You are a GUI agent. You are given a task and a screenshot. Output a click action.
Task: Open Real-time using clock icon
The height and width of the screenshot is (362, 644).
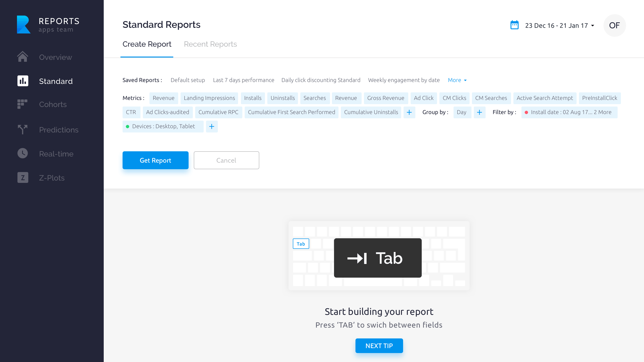22,153
